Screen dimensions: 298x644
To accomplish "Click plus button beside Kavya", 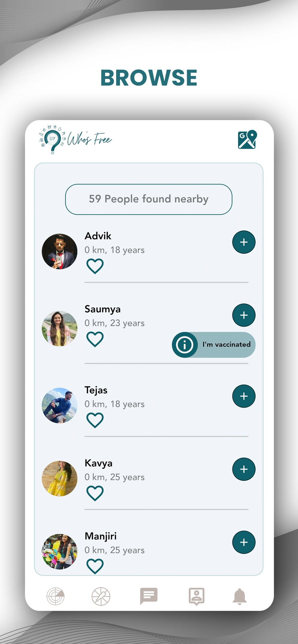I will click(x=244, y=469).
